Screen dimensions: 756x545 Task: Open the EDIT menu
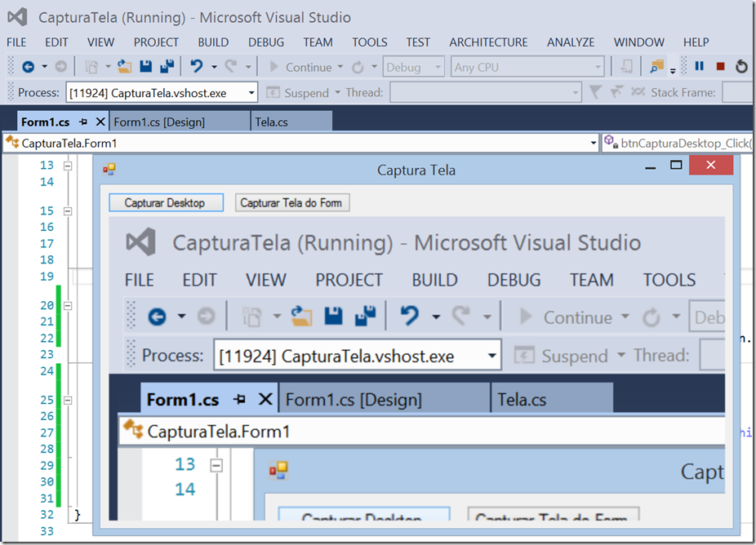[x=56, y=42]
